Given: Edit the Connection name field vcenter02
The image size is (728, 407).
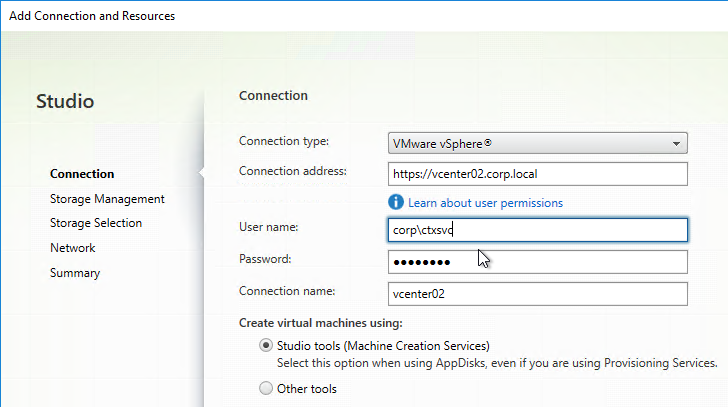Looking at the screenshot, I should pyautogui.click(x=538, y=294).
